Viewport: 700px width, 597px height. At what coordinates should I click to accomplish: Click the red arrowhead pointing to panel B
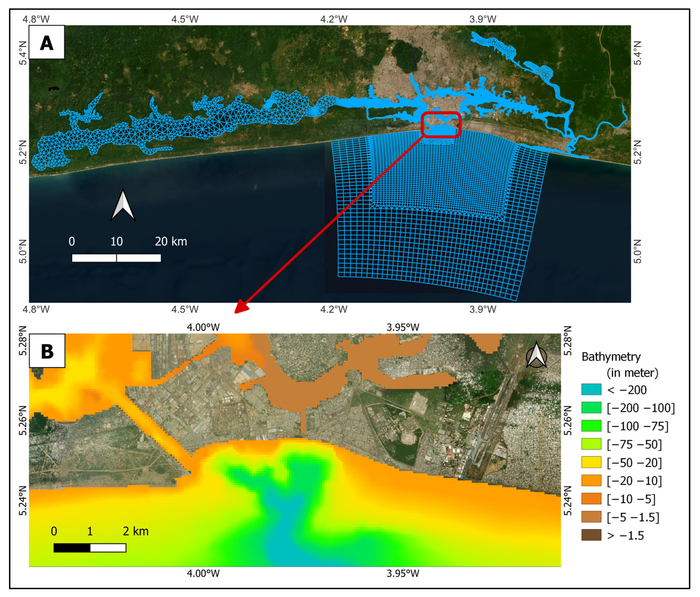241,307
